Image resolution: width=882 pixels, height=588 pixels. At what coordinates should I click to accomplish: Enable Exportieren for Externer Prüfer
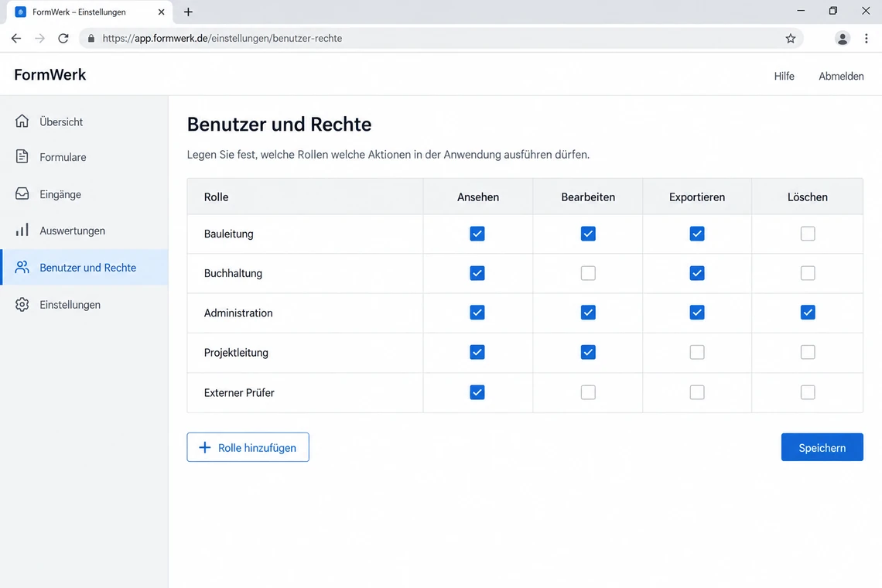697,392
